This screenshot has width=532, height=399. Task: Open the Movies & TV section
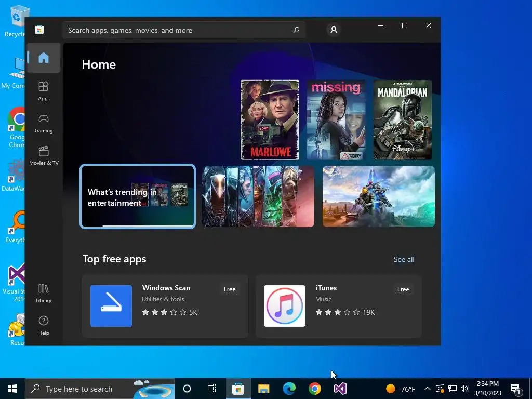[x=44, y=156]
